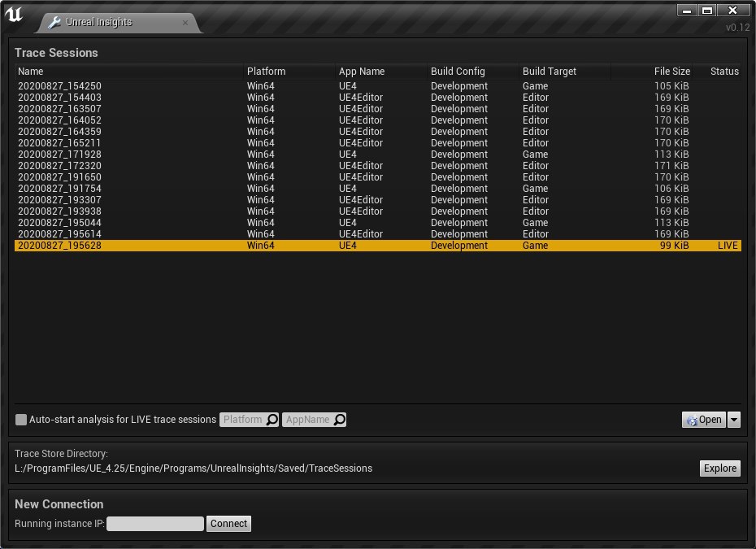This screenshot has height=549, width=756.
Task: Select session 20200827_165211
Action: click(x=378, y=143)
